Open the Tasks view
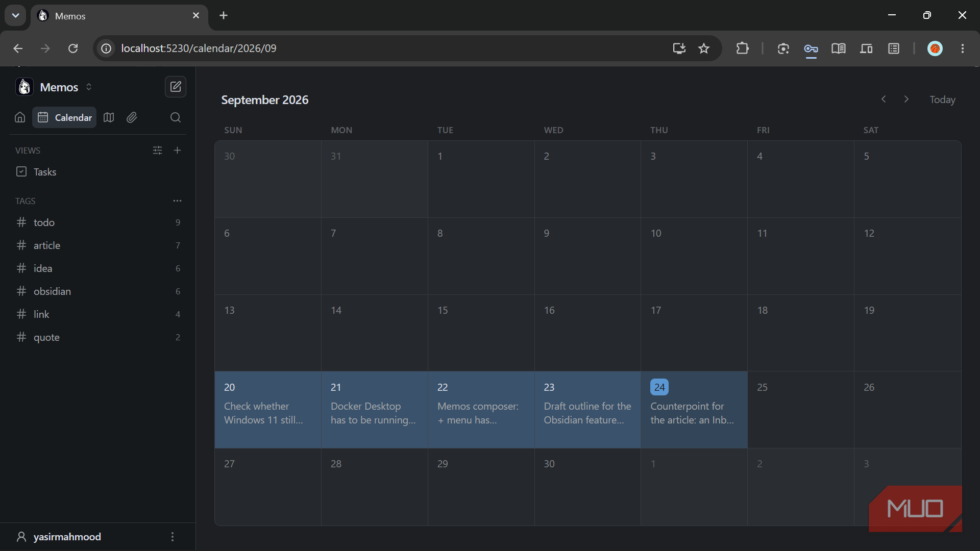 [98, 172]
